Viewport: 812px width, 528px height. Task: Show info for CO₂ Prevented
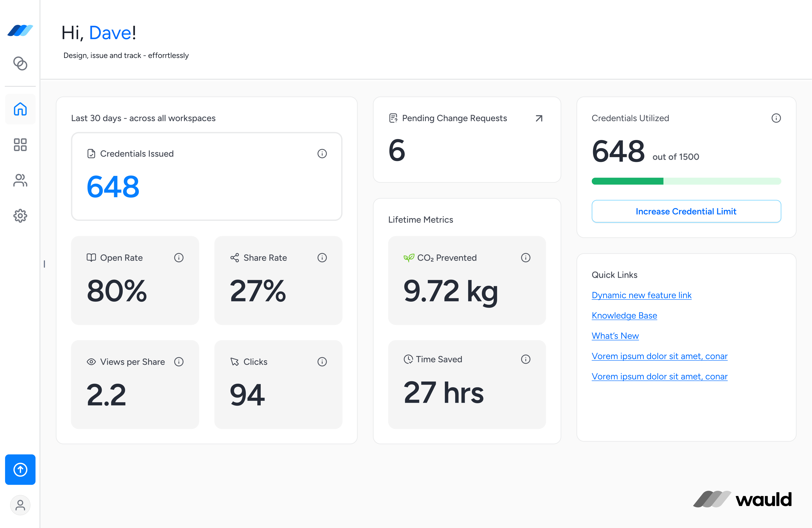(525, 258)
